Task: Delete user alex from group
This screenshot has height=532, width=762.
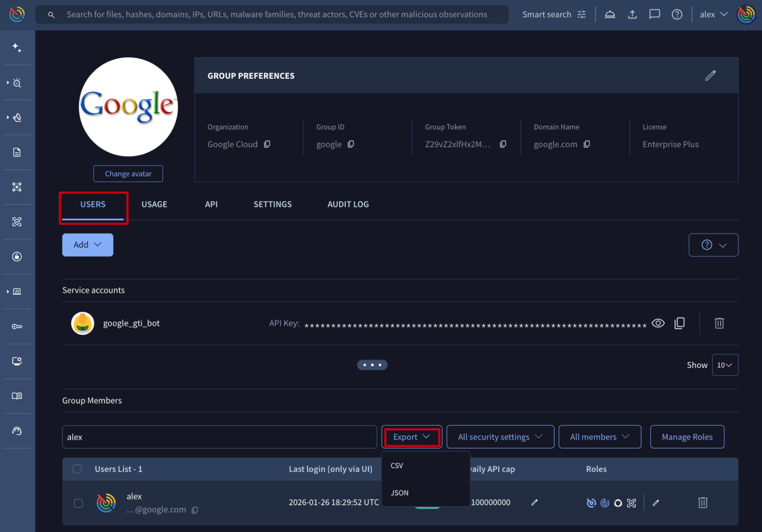Action: 703,503
